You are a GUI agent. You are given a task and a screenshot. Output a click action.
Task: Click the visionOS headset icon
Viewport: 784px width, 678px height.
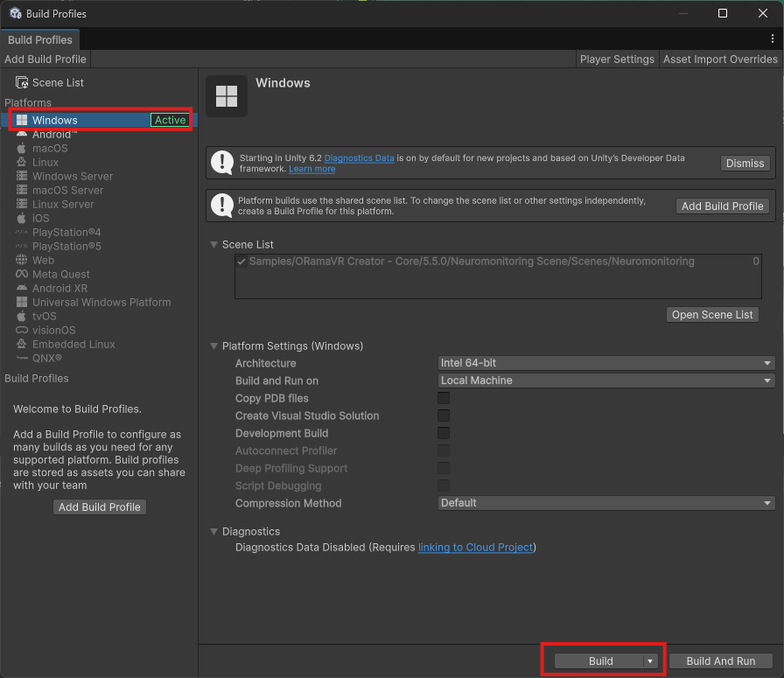point(22,330)
